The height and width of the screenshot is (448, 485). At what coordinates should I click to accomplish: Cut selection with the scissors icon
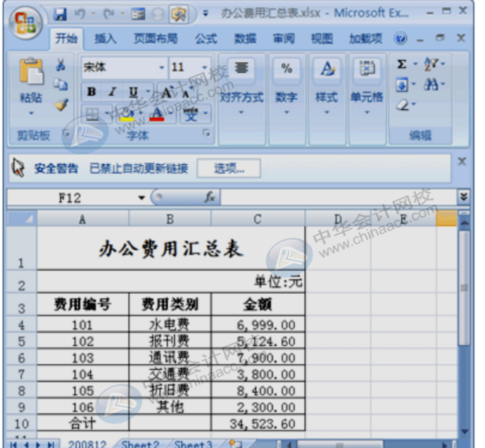click(x=61, y=65)
